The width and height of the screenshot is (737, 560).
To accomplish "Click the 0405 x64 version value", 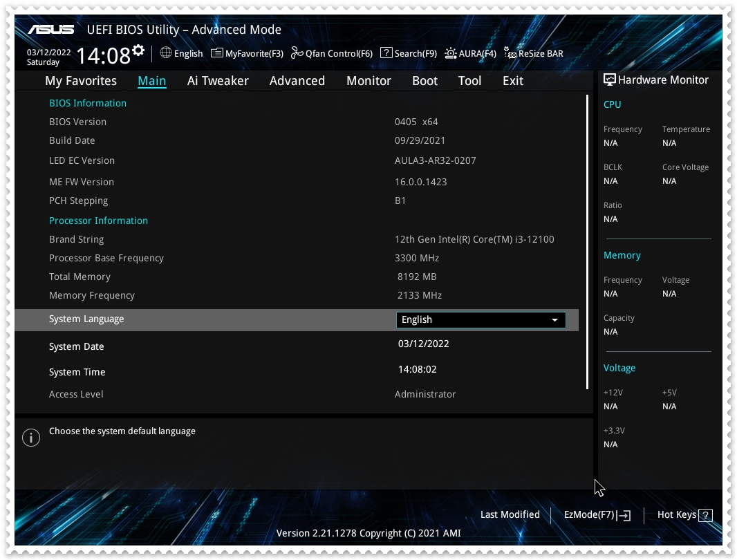I will coord(416,122).
